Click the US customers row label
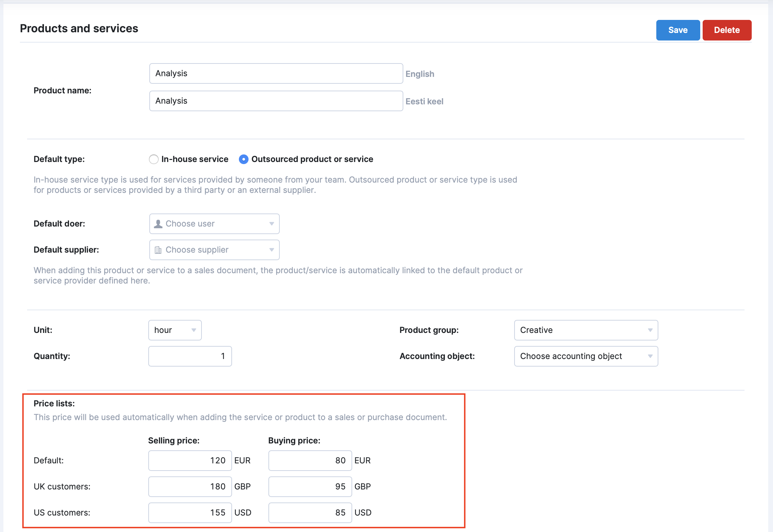 pyautogui.click(x=62, y=513)
